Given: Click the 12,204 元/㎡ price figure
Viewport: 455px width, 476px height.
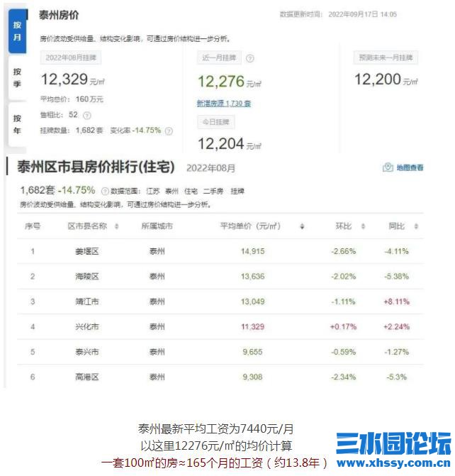Looking at the screenshot, I should [230, 144].
